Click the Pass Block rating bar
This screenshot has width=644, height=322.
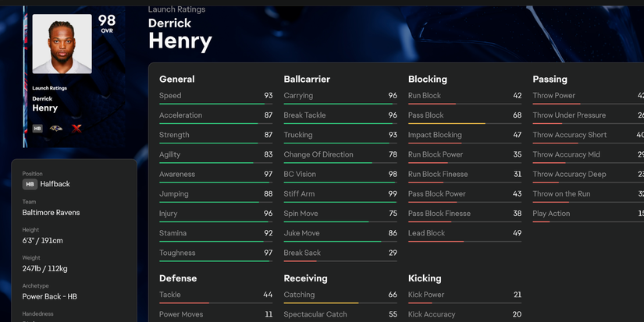(x=464, y=123)
